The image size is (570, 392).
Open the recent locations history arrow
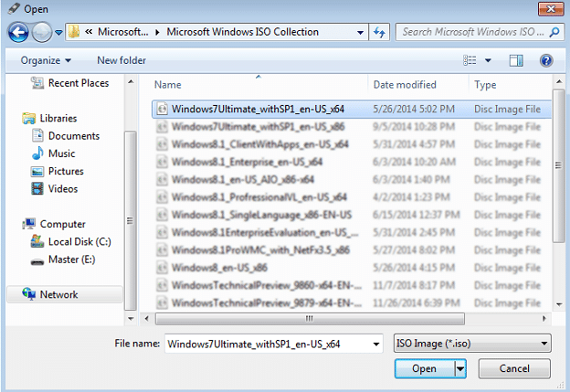tap(58, 33)
